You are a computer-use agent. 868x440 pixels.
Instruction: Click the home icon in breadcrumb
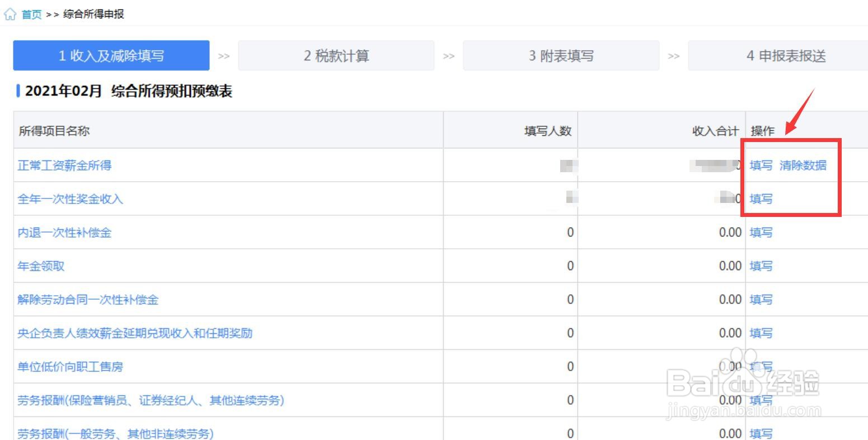pyautogui.click(x=10, y=15)
